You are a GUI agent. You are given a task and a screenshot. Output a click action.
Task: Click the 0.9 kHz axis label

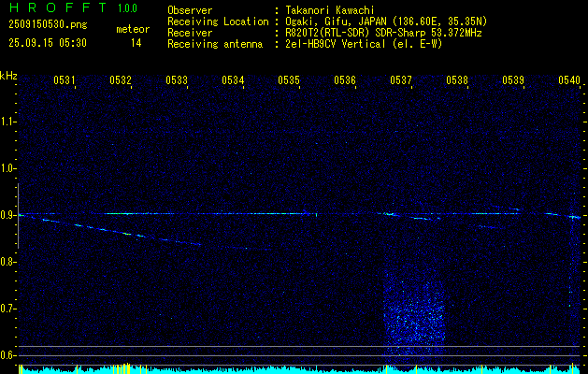click(x=7, y=215)
